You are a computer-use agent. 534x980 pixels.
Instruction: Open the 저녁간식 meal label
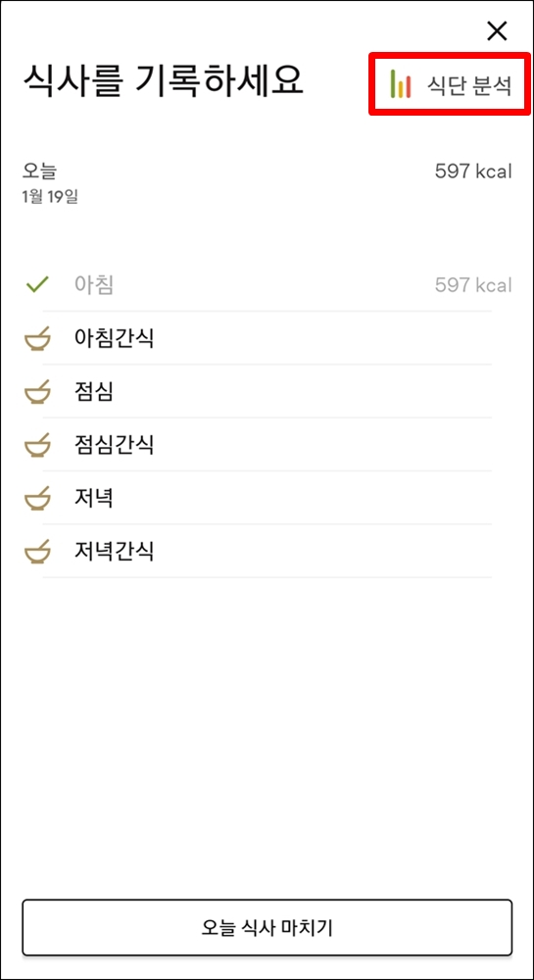click(114, 551)
